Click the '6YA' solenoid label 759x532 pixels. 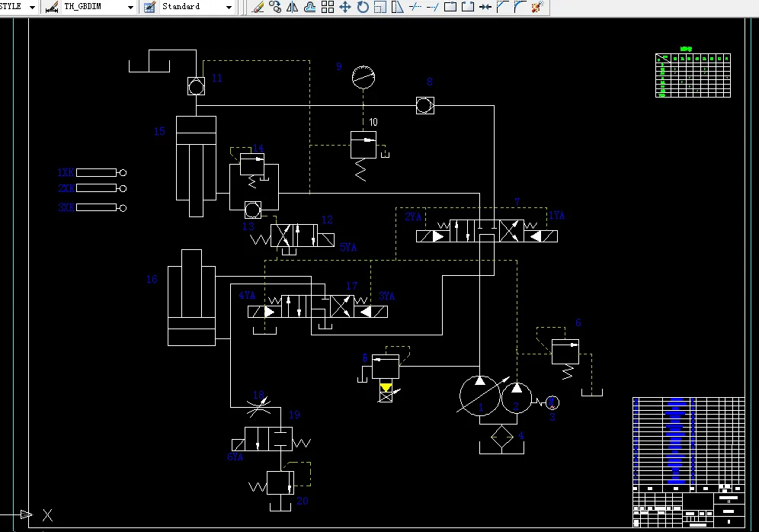(235, 457)
